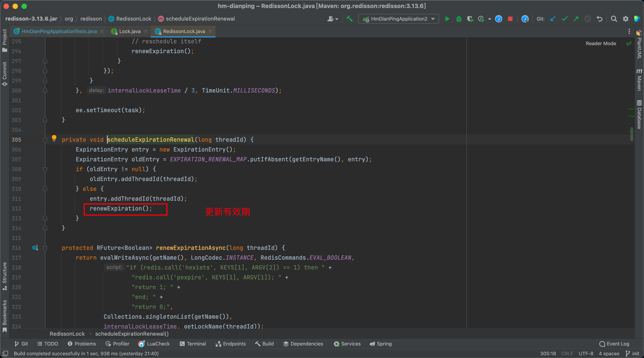644x358 pixels.
Task: Open the Commit tool window
Action: 4,74
